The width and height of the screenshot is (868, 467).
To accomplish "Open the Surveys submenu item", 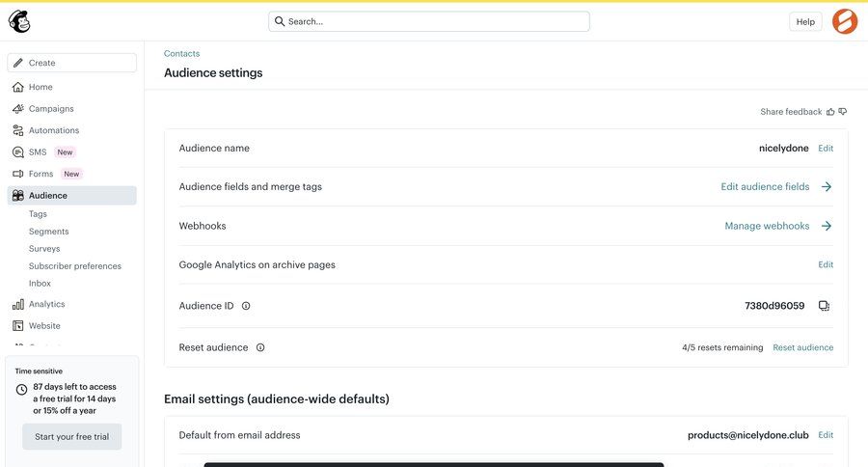I will pyautogui.click(x=44, y=249).
